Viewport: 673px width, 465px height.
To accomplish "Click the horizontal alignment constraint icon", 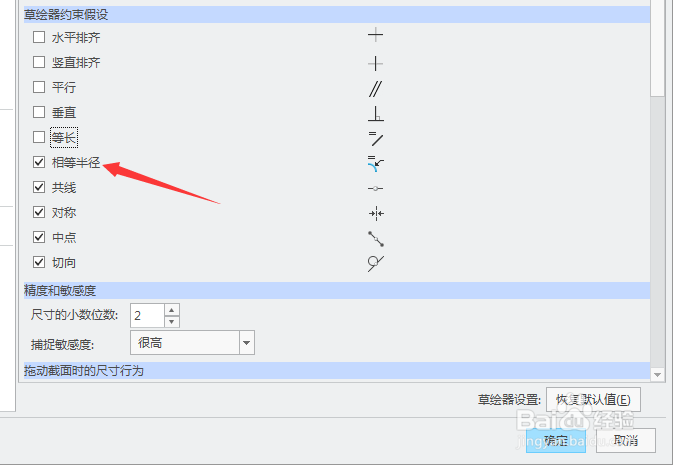I will (376, 35).
